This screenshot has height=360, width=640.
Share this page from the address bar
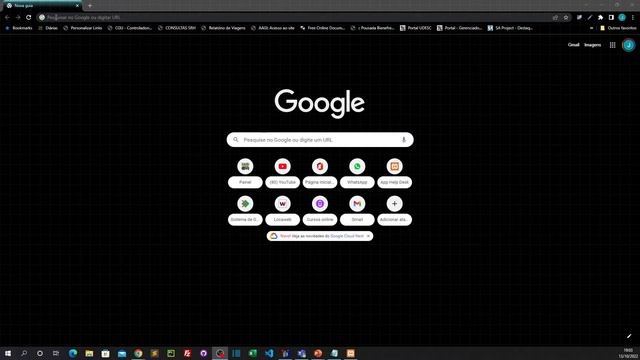tap(555, 18)
